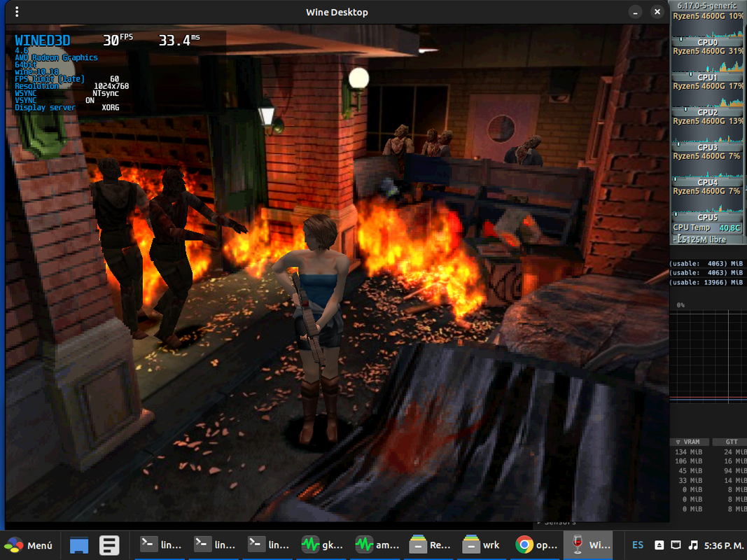This screenshot has height=560, width=747.
Task: Click the 30 FPS counter
Action: point(118,39)
